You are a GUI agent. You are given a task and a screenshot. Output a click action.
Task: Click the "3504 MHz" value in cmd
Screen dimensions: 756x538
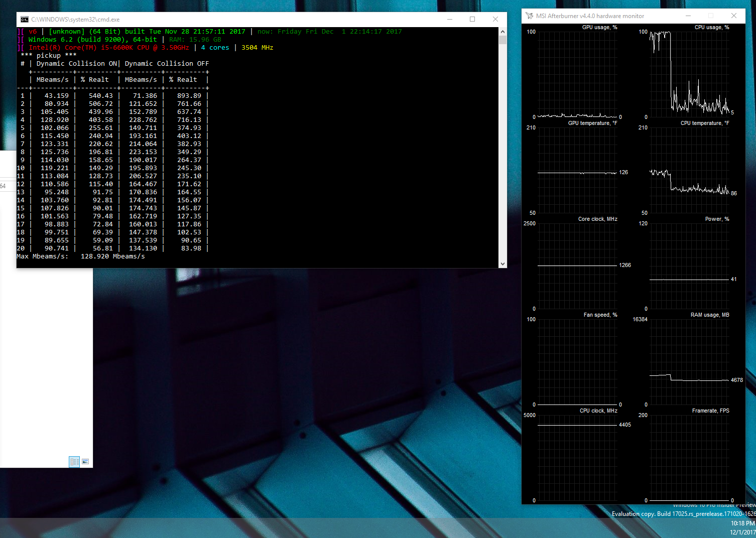258,48
